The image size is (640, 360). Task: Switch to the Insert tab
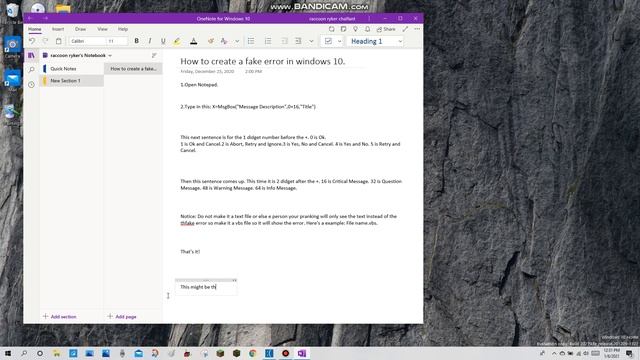point(58,29)
